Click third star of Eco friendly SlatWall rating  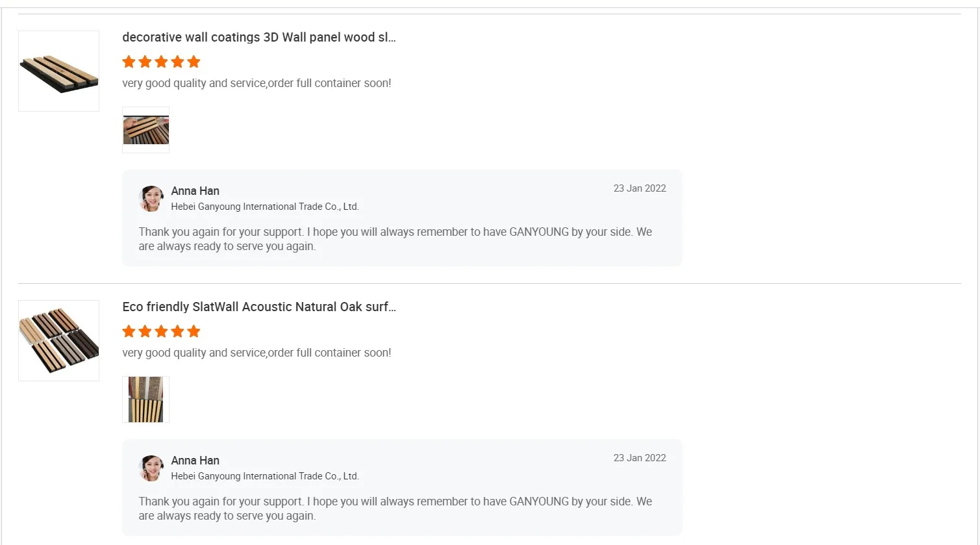click(161, 331)
